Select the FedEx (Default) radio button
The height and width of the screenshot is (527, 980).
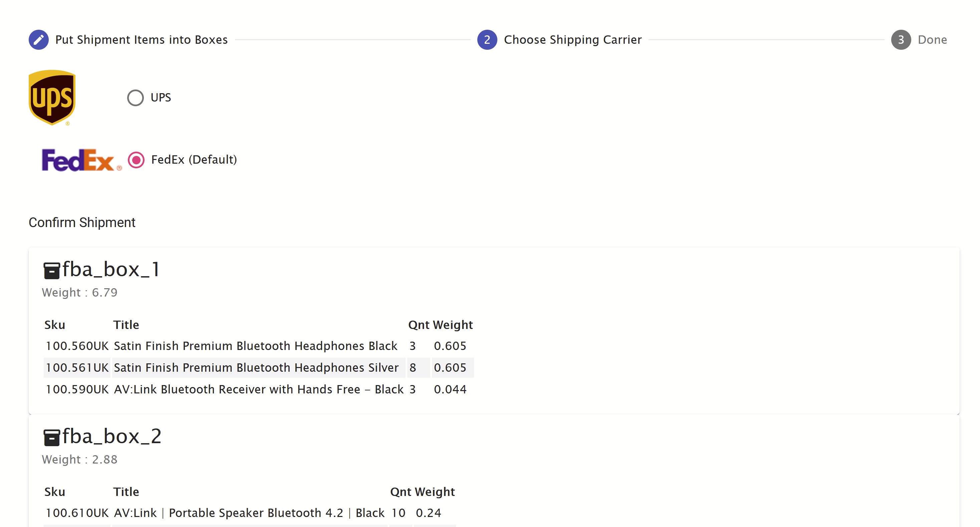[136, 160]
